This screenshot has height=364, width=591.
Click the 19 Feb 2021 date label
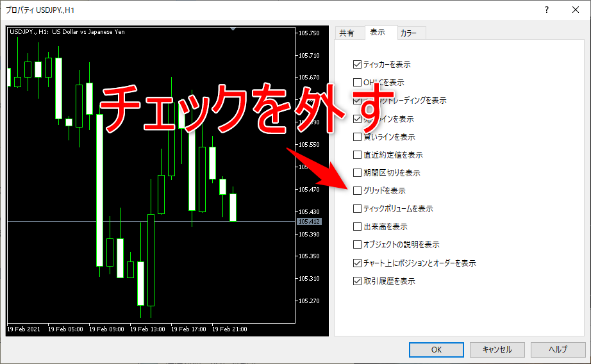tap(23, 329)
